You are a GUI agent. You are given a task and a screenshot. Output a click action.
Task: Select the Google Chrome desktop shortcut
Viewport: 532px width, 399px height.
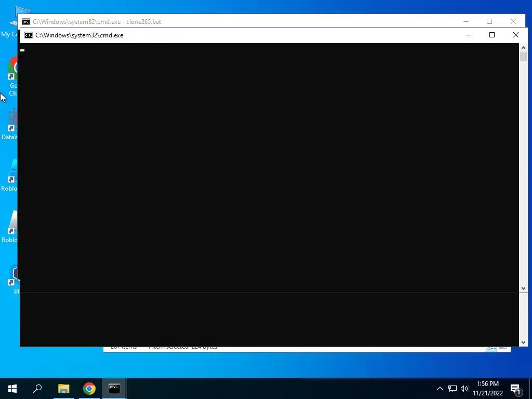pyautogui.click(x=12, y=76)
